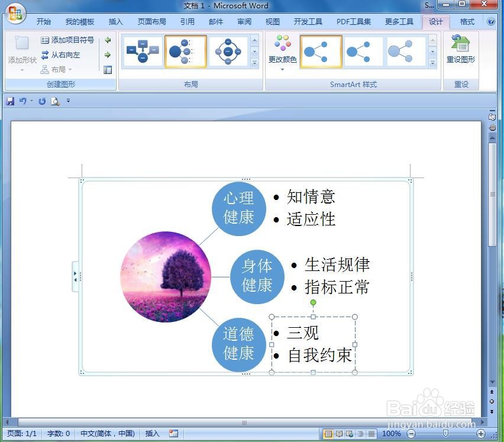Switch to the 页面布局 tab
Screen dimensions: 504x442
[x=151, y=21]
